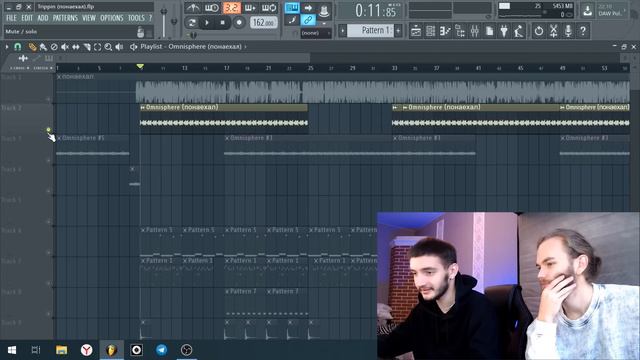Open the EDIT menu
The image size is (640, 360).
click(27, 18)
